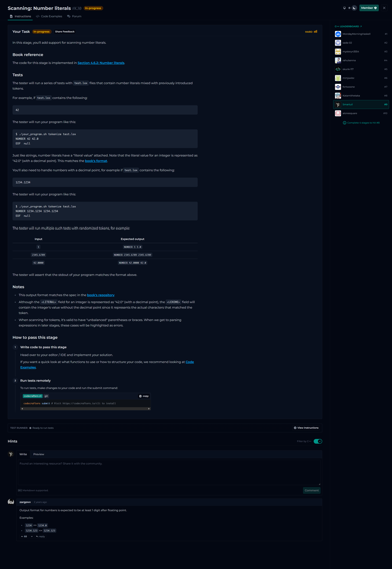Image resolution: width=392 pixels, height=569 pixels.
Task: Click skunk-117's code avatar icon
Action: [x=338, y=69]
